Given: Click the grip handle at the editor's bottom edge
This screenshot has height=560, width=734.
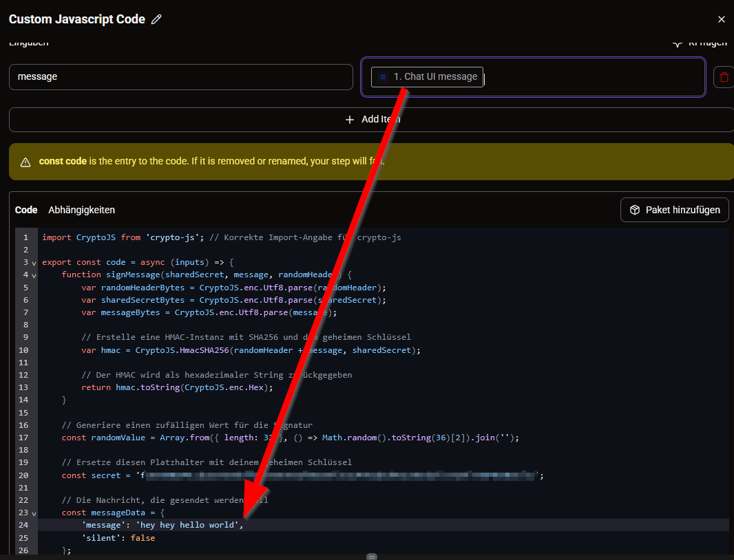Looking at the screenshot, I should [372, 557].
